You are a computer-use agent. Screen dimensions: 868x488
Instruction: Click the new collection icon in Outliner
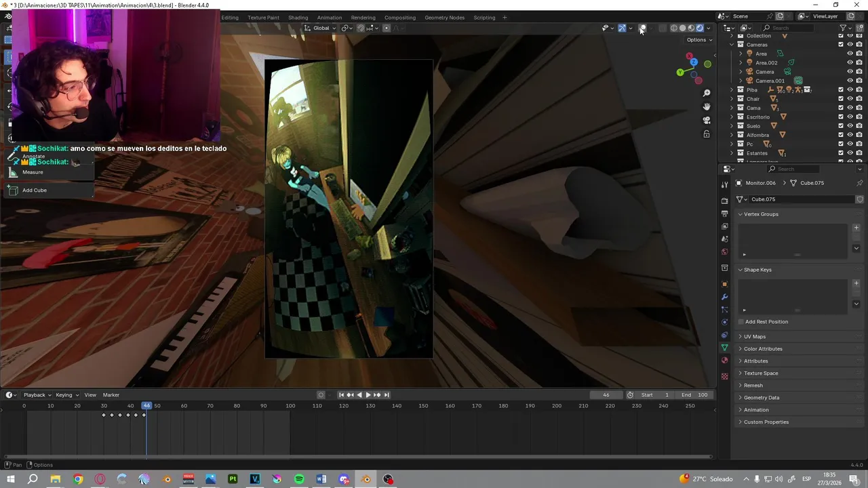tap(860, 28)
